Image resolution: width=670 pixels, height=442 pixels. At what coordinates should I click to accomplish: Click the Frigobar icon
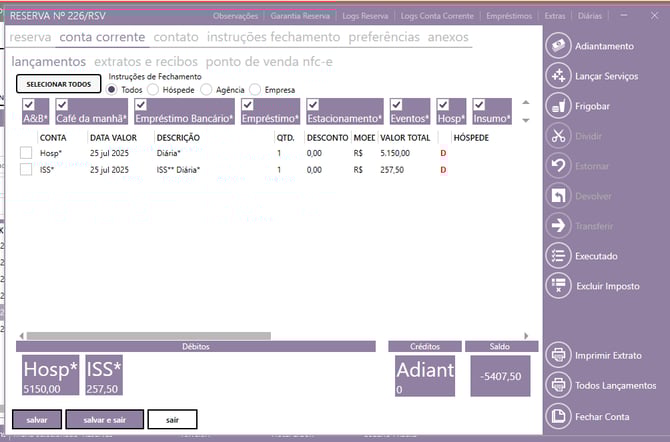click(558, 106)
